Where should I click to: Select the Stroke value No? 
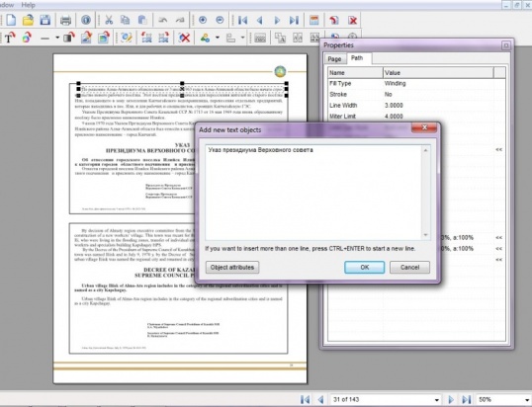389,94
